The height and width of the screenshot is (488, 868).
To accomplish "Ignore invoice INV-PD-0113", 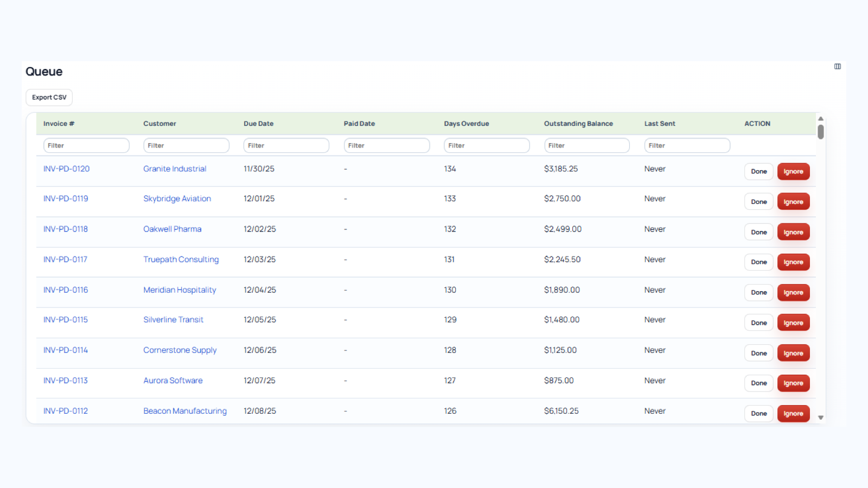I will tap(793, 383).
